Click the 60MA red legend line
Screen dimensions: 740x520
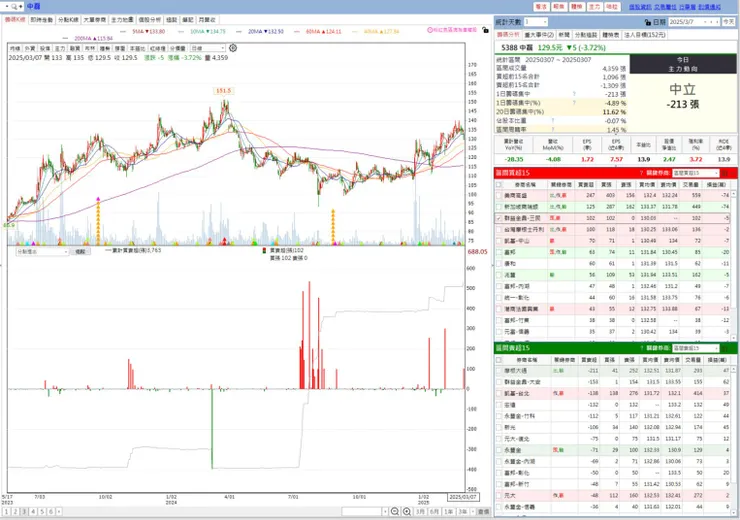(x=299, y=31)
